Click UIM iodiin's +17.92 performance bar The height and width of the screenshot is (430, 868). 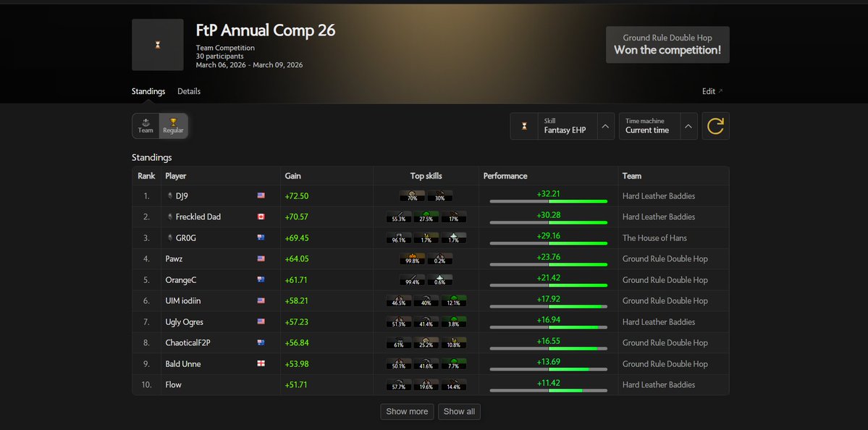[x=549, y=307]
